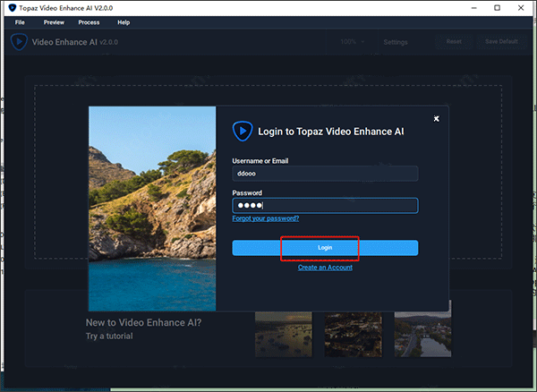Open the Process menu
Viewport: 537px width, 392px height.
[89, 22]
